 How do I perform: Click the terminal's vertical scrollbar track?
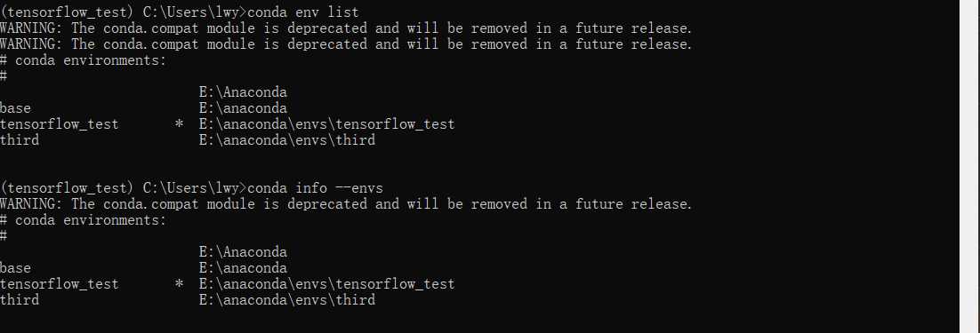pyautogui.click(x=969, y=167)
